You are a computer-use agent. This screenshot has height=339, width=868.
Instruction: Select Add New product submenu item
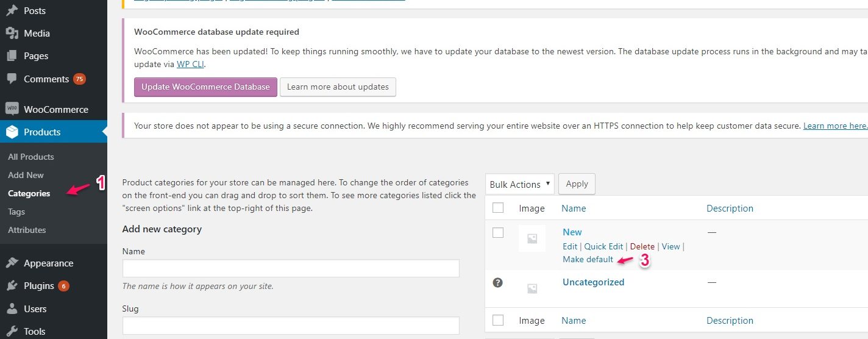pos(26,175)
